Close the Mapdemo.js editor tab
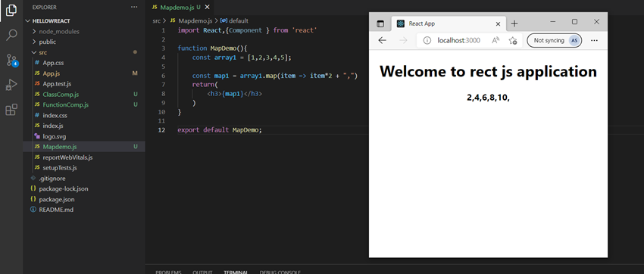The width and height of the screenshot is (644, 274). pos(207,8)
